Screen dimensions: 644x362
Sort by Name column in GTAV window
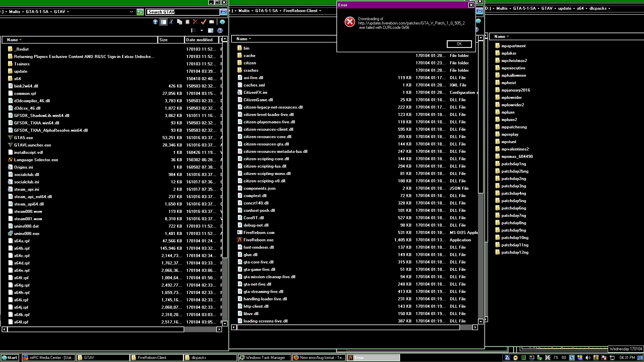pos(80,40)
